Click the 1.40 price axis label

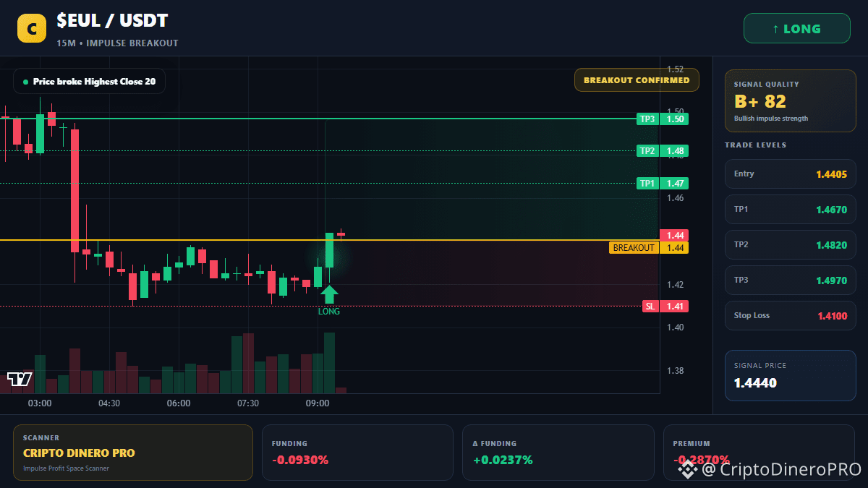675,328
